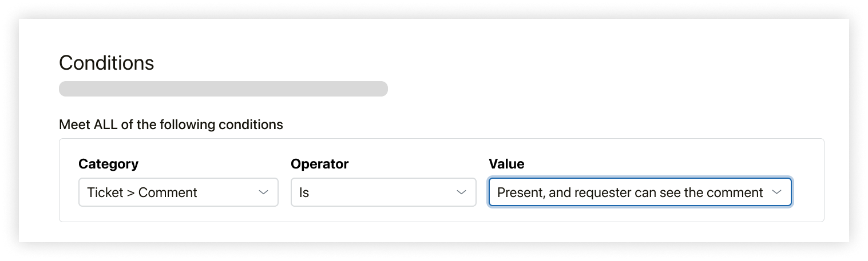This screenshot has width=868, height=261.
Task: Click the "Ticket > Comment" selected text
Action: pos(142,192)
